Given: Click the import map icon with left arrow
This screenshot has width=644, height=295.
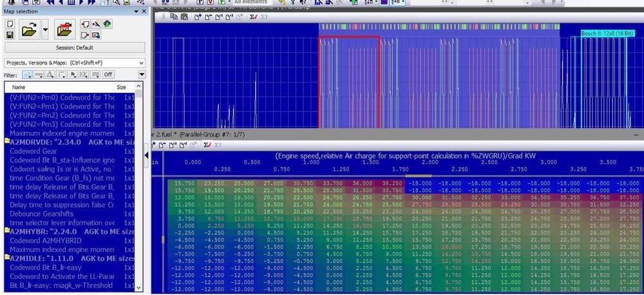Looking at the screenshot, I should point(85,24).
